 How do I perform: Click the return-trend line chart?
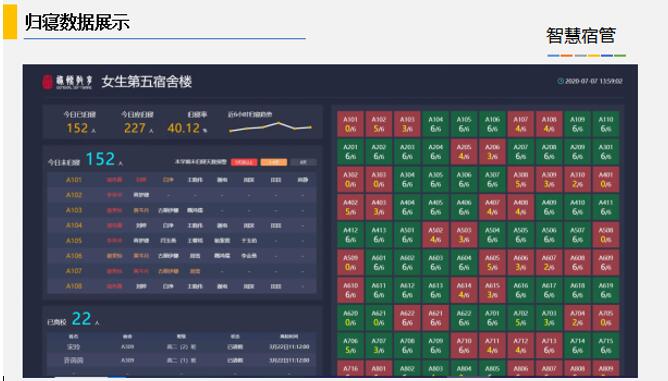(x=270, y=127)
